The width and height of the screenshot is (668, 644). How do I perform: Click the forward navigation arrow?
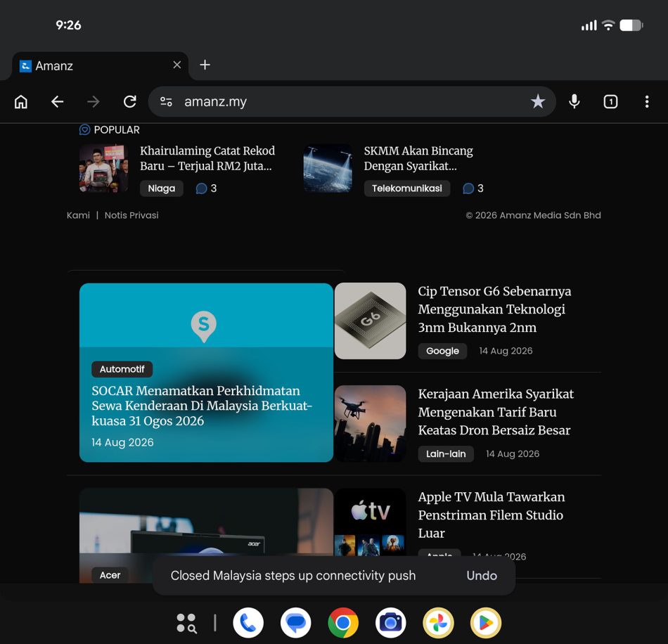(x=93, y=102)
